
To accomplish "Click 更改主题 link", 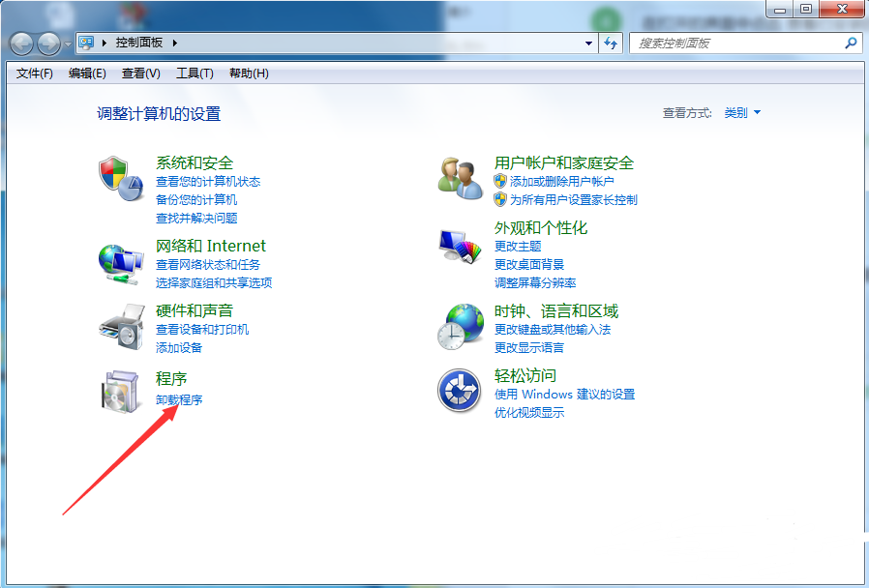I will [x=518, y=246].
